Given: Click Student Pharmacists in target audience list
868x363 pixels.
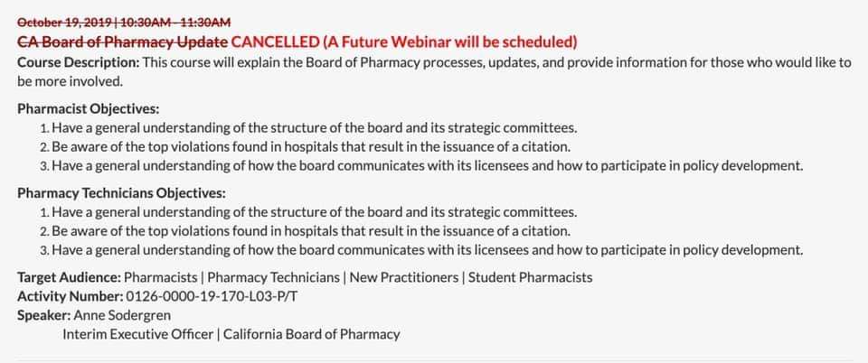Looking at the screenshot, I should (x=531, y=277).
